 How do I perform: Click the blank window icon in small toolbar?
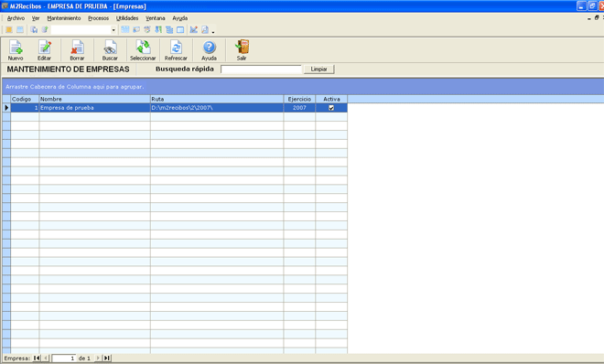coord(180,29)
